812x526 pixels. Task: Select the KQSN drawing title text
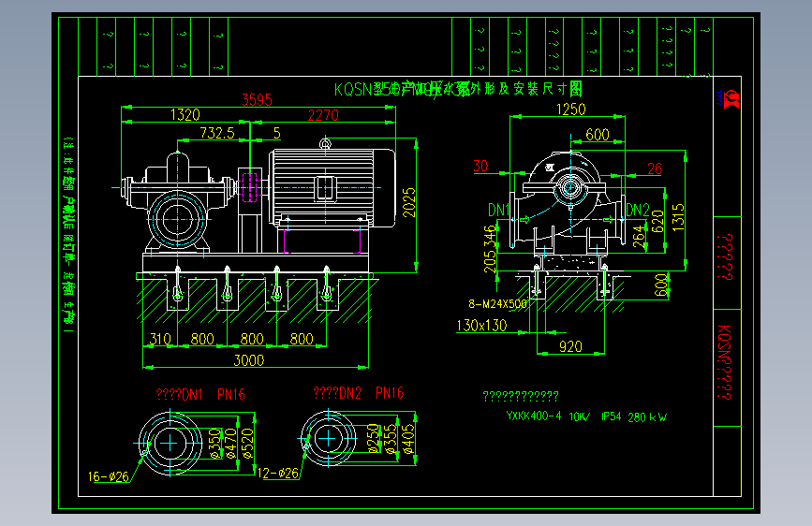(458, 89)
